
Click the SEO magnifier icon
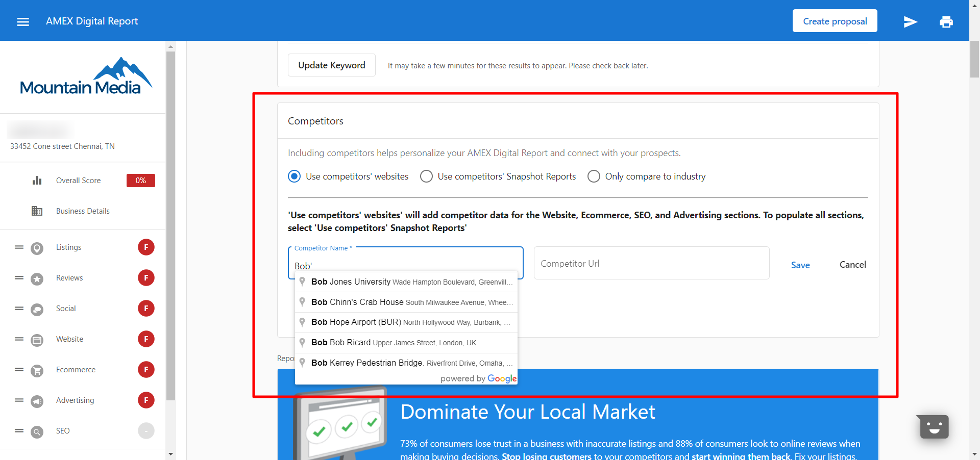[37, 432]
